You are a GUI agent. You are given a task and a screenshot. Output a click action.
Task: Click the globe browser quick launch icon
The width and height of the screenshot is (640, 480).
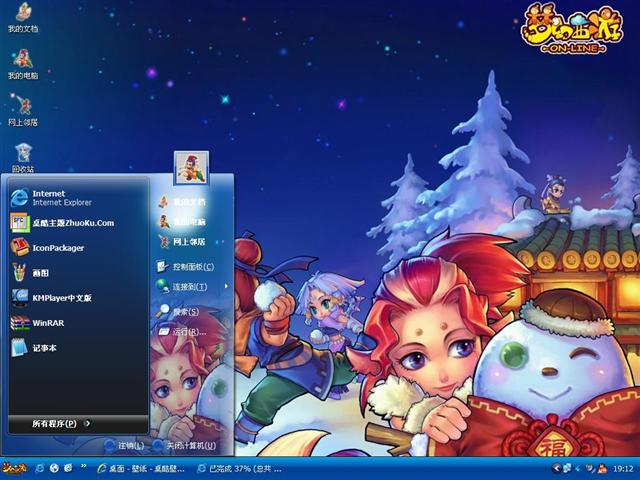click(54, 468)
